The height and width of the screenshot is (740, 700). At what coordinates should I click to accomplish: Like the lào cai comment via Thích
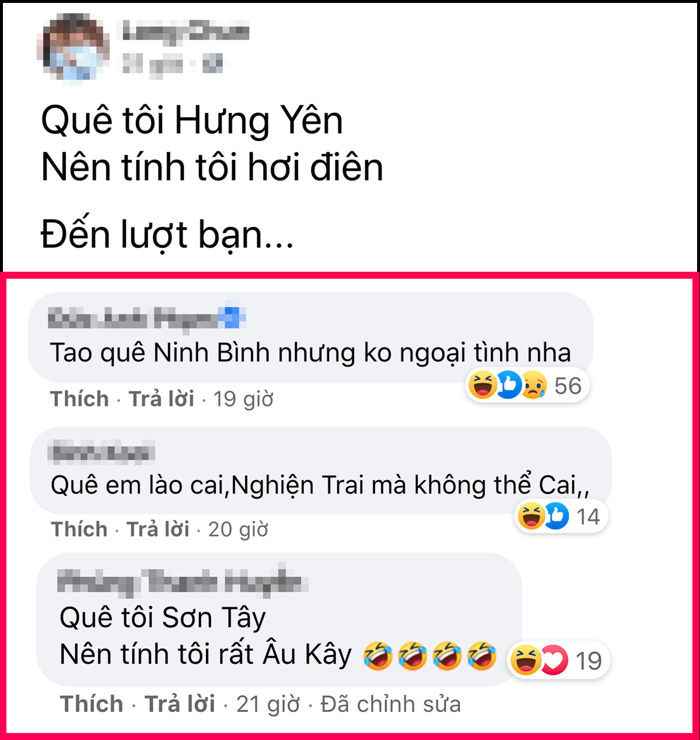tap(79, 529)
